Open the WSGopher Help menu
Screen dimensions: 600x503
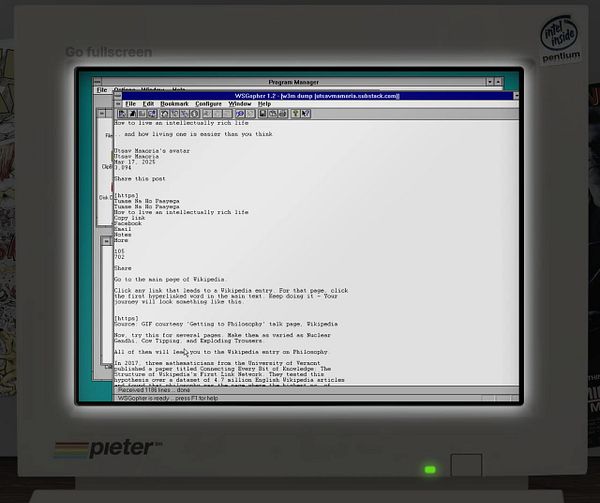pos(264,104)
